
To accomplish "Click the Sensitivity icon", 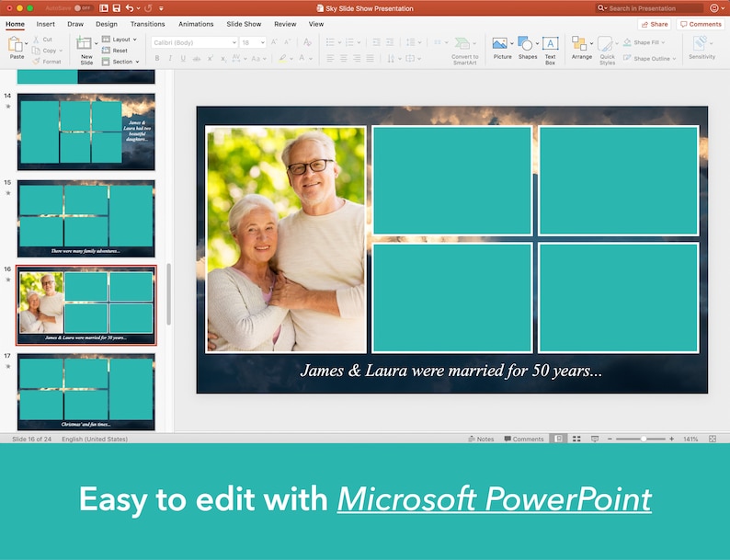I will (x=700, y=43).
